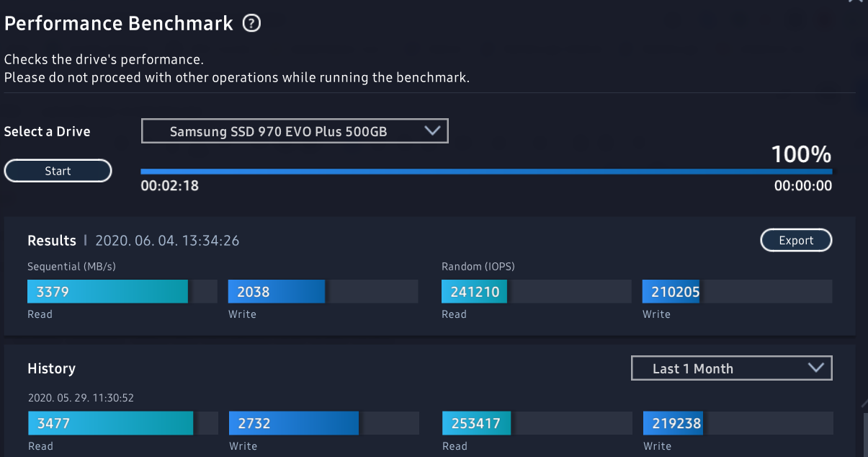868x457 pixels.
Task: Click the history entry date 2020. 05. 29.
Action: 81,397
